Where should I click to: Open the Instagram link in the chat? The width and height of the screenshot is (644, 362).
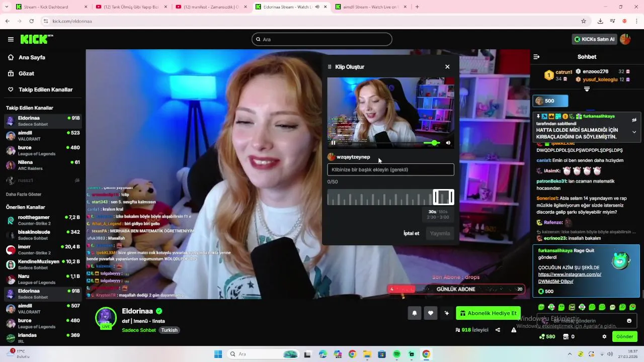click(x=570, y=278)
